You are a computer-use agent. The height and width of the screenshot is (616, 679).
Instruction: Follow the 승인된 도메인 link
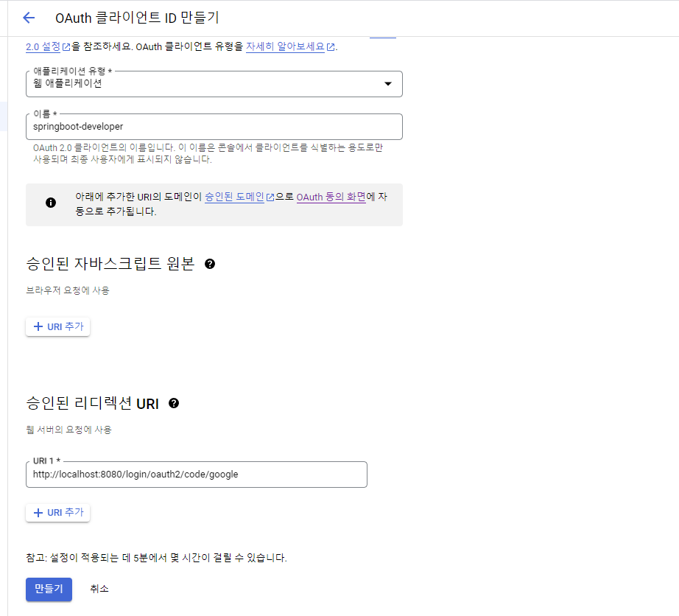(x=234, y=197)
